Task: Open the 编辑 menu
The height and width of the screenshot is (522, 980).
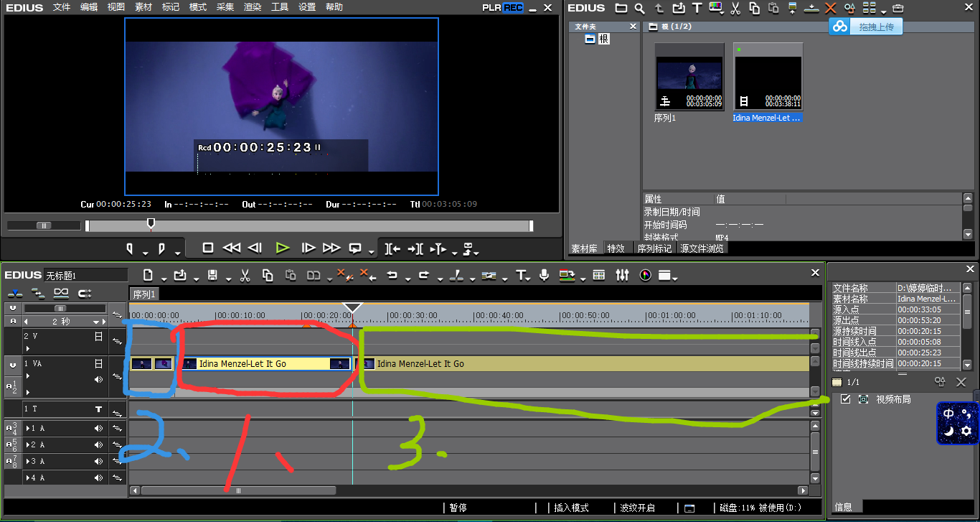Action: [x=89, y=7]
